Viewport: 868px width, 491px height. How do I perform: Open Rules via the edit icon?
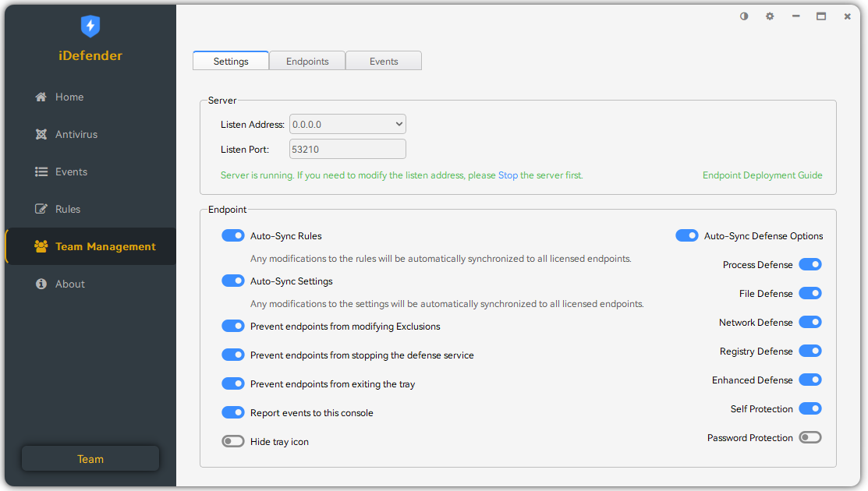tap(41, 210)
